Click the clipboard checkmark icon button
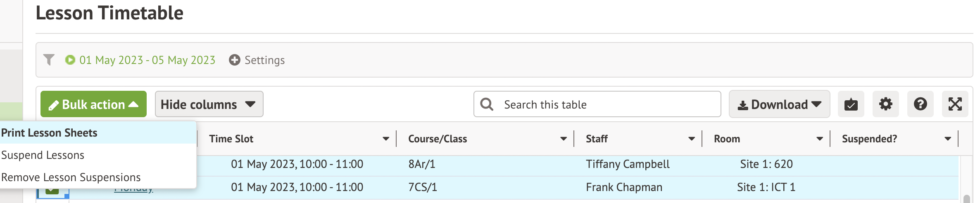This screenshot has width=980, height=203. coord(851,104)
